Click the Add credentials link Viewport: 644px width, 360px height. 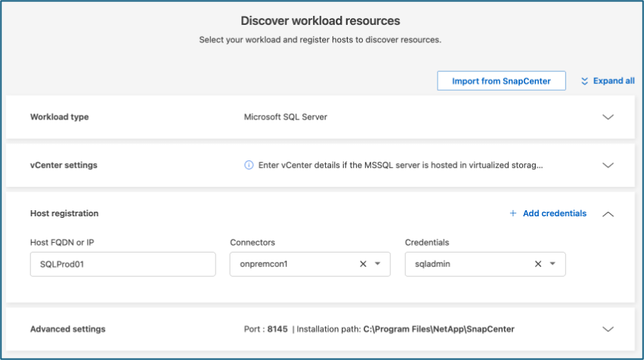pos(554,213)
